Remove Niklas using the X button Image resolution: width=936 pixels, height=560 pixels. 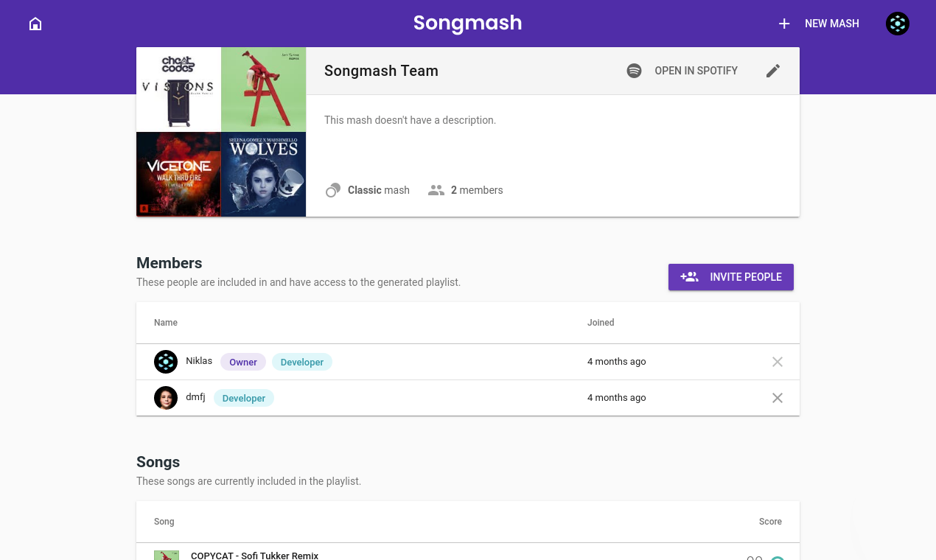tap(778, 362)
